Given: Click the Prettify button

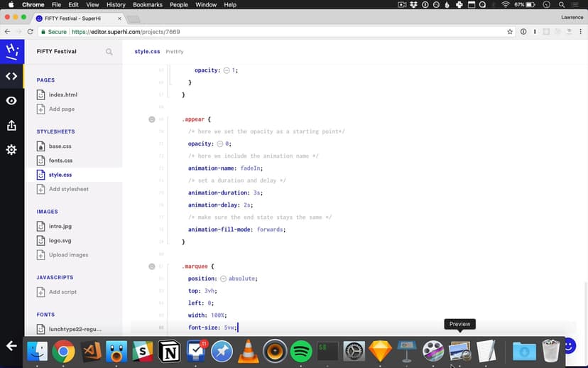Looking at the screenshot, I should pyautogui.click(x=175, y=52).
